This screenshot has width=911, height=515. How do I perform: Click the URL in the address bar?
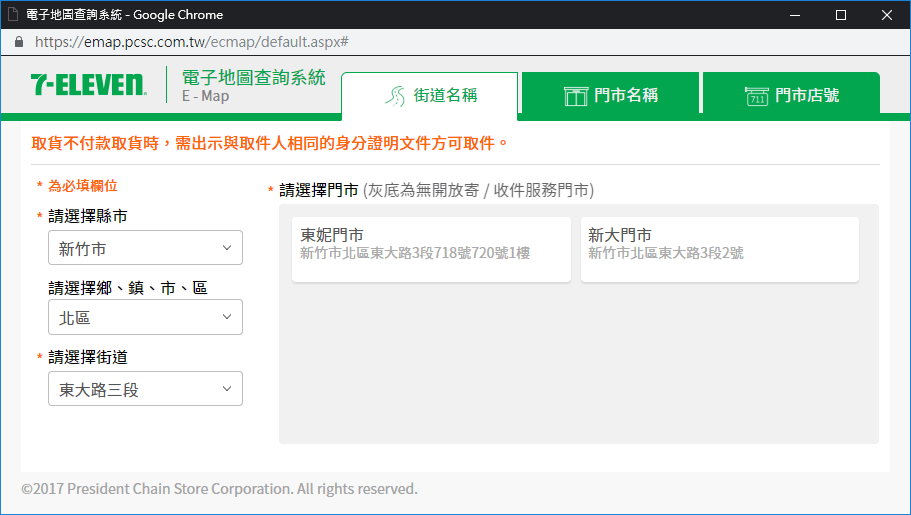pos(191,42)
